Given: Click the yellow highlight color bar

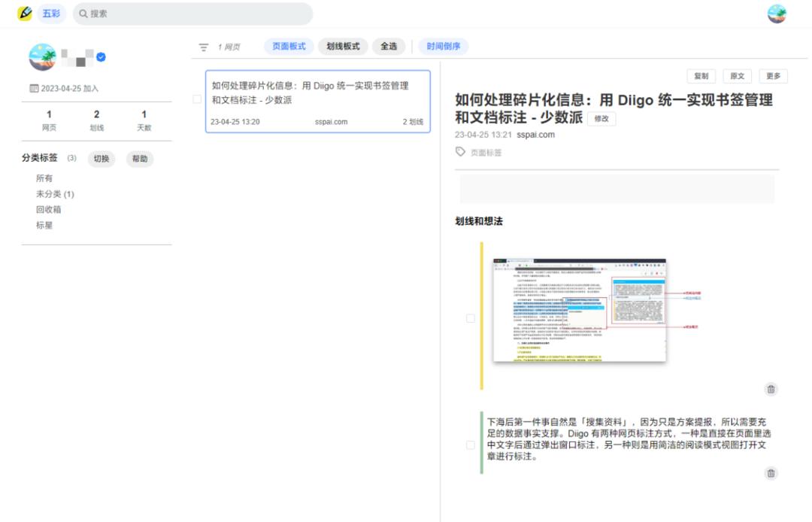Looking at the screenshot, I should click(x=482, y=316).
